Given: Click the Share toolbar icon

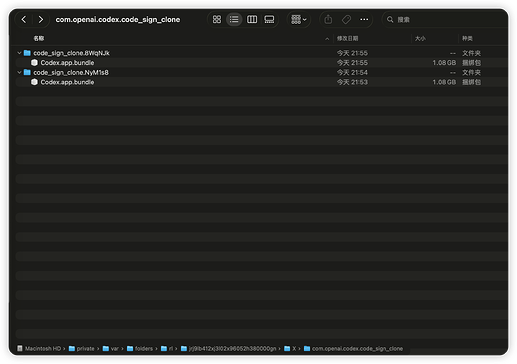Looking at the screenshot, I should [x=328, y=19].
